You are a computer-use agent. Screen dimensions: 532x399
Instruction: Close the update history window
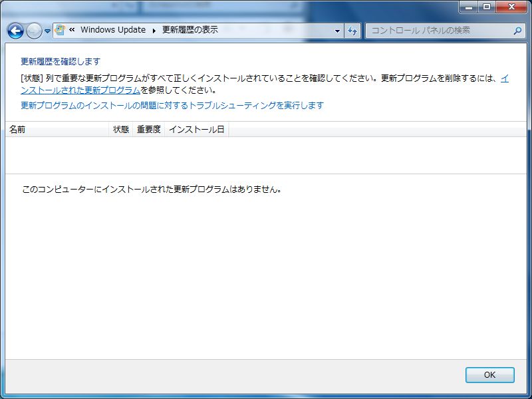[511, 7]
